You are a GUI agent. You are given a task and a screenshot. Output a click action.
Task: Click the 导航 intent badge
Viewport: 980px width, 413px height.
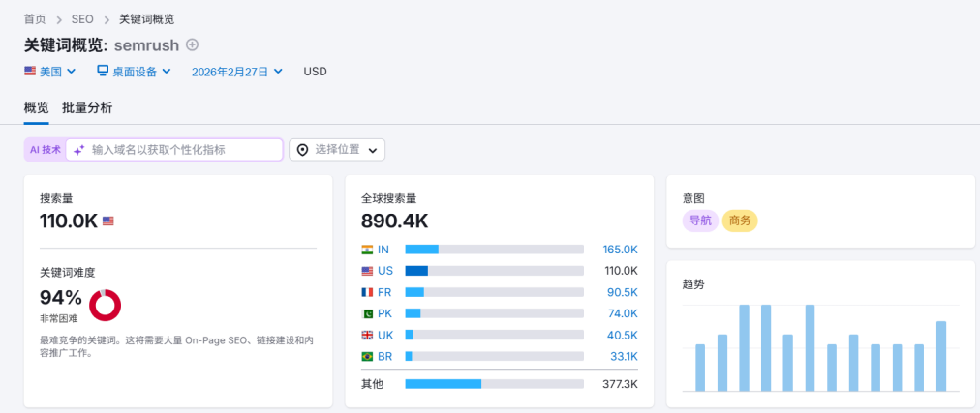pyautogui.click(x=700, y=221)
